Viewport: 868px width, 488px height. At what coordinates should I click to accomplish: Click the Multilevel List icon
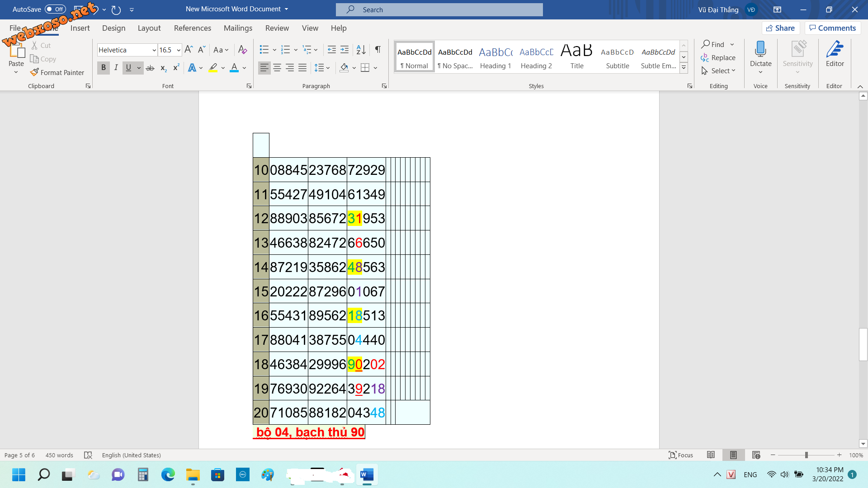(307, 50)
